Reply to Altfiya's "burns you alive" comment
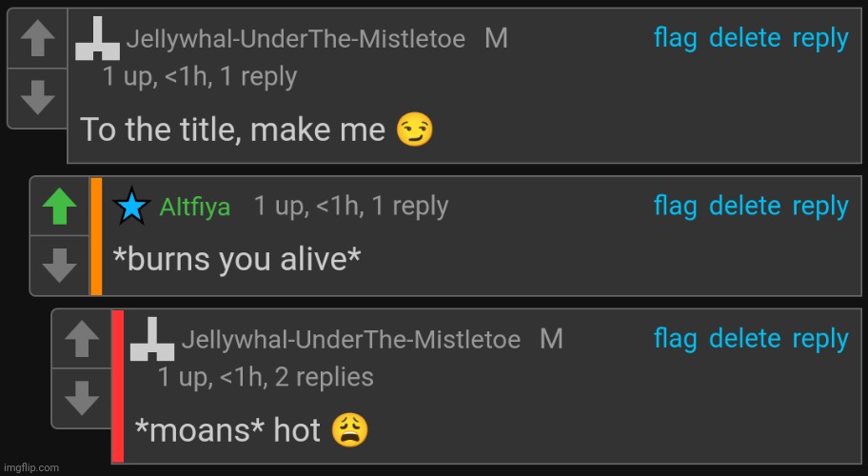868x476 pixels. (819, 206)
